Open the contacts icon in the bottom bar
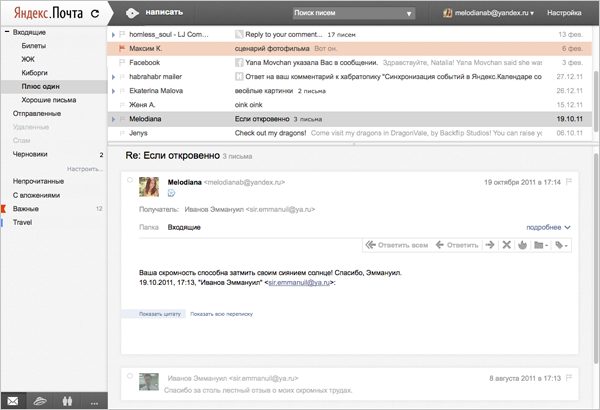Viewport: 600px width, 410px height. (x=66, y=401)
